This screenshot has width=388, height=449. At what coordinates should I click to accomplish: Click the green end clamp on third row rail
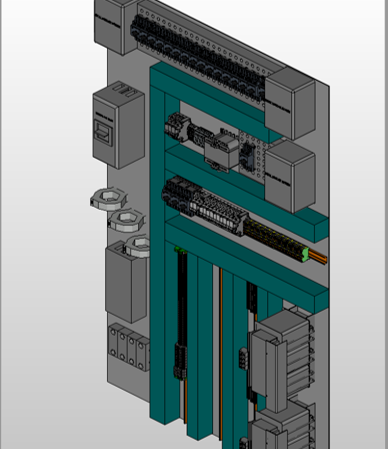point(305,255)
